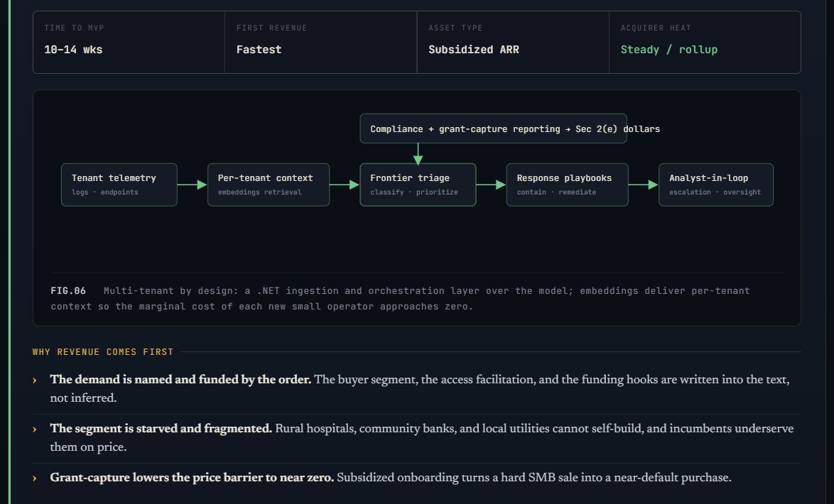Screen dimensions: 834x504
Task: Click the Time to MVP stat card
Action: tap(129, 42)
